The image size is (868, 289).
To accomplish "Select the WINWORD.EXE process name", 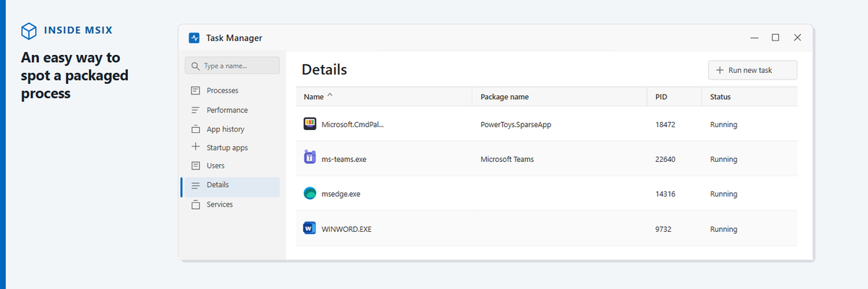I will (346, 229).
